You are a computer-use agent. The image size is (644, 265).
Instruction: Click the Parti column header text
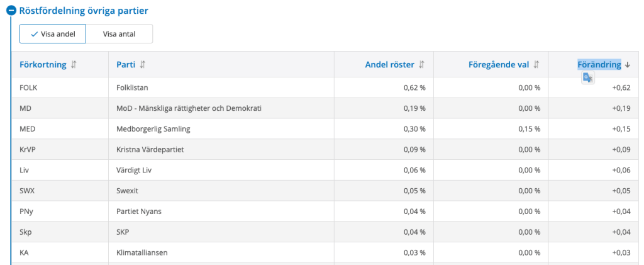(126, 64)
